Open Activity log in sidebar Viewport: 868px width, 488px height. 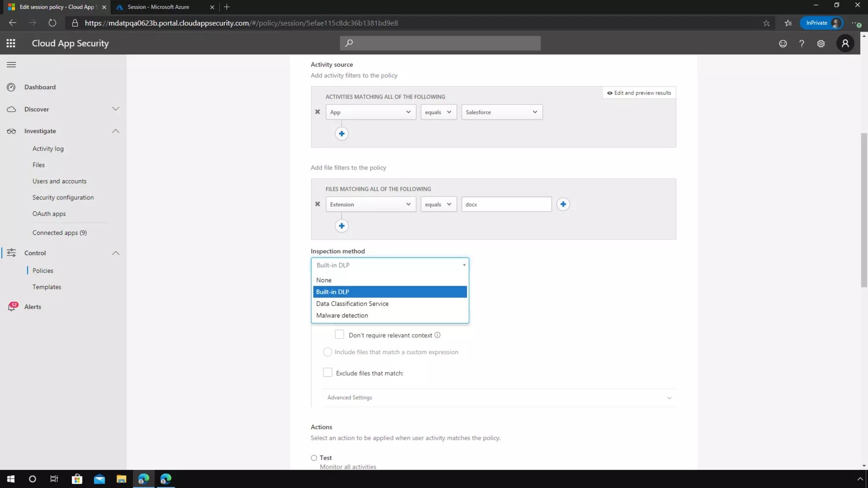pyautogui.click(x=48, y=149)
